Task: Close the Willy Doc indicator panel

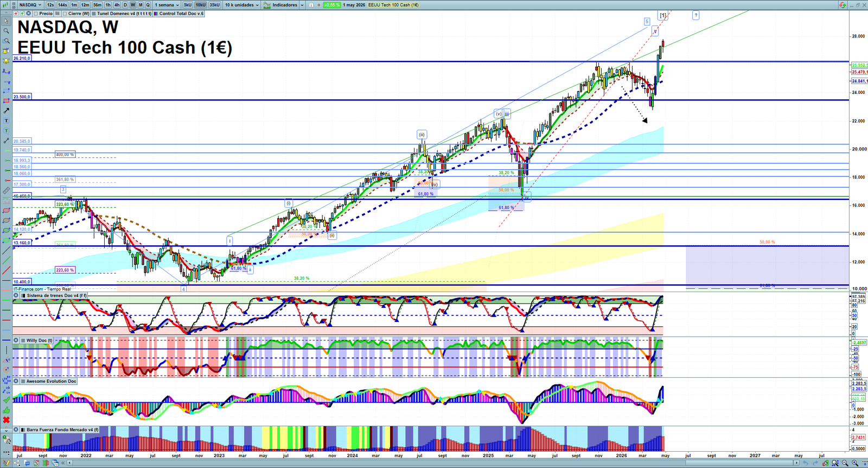Action: pos(16,340)
